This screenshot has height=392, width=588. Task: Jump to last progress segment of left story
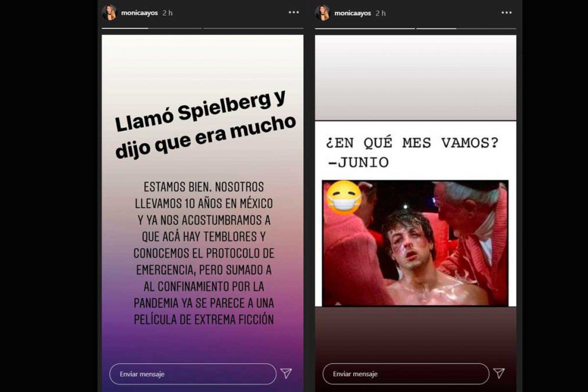coord(253,28)
